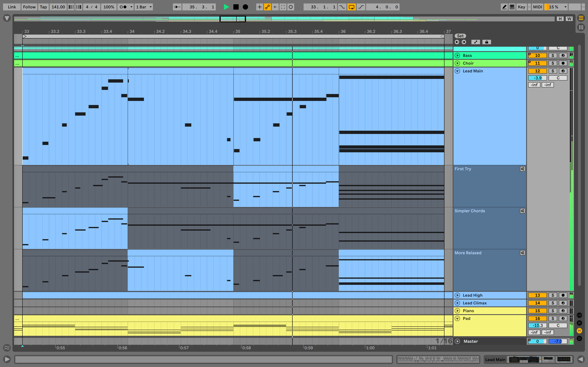This screenshot has width=588, height=367.
Task: Select the Follow mode menu button
Action: [28, 6]
